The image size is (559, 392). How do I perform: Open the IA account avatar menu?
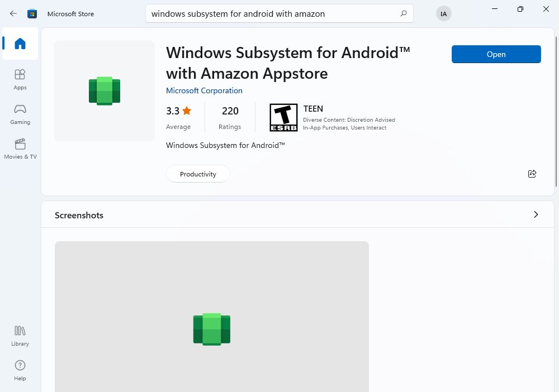click(x=443, y=13)
